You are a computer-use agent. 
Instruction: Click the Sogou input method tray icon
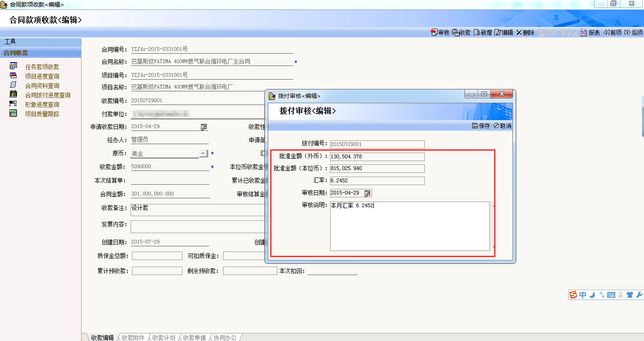(x=573, y=295)
